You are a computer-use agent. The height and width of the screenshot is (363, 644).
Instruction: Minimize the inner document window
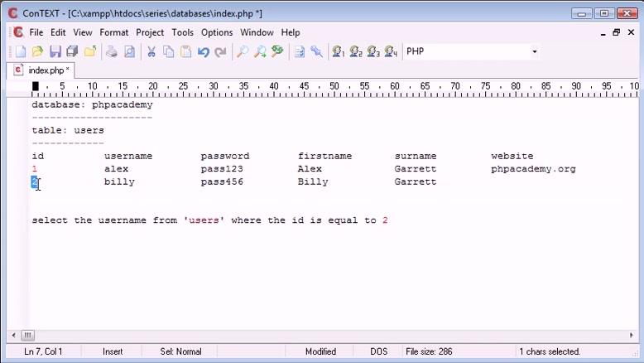[603, 33]
